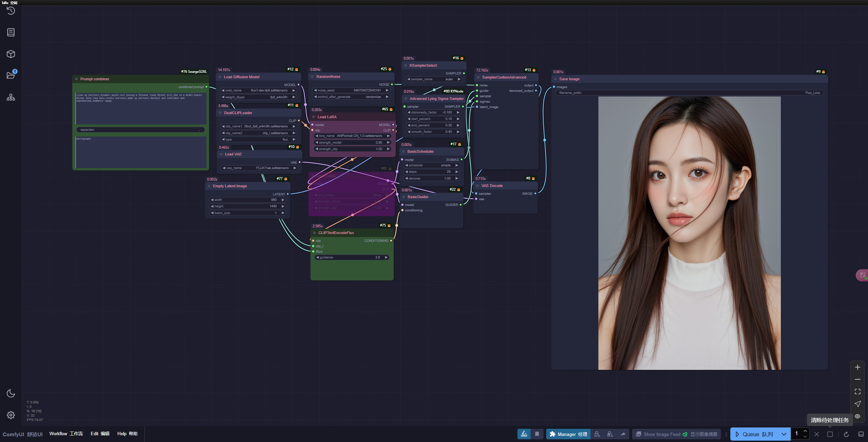Open settings with the gear icon
The width and height of the screenshot is (868, 442).
tap(11, 415)
